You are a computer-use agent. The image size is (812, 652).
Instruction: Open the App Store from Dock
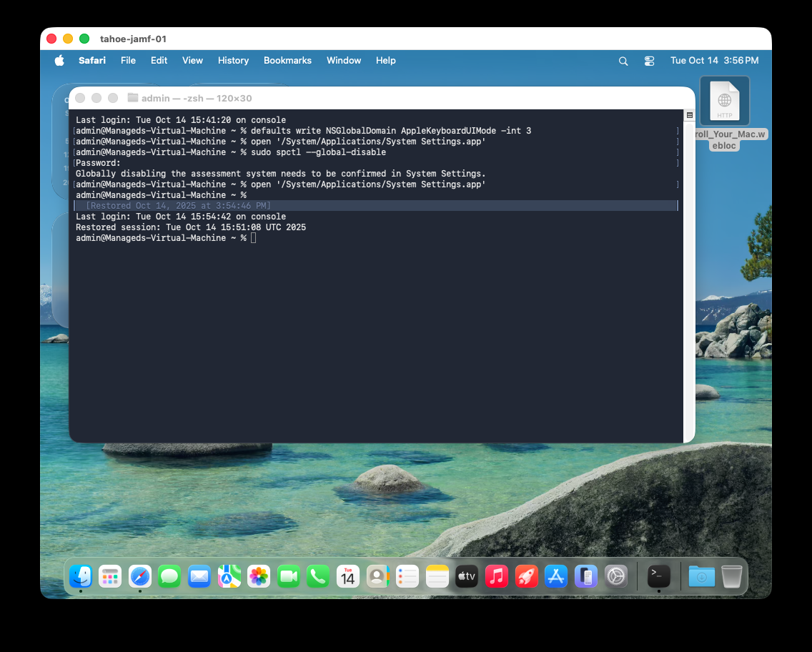point(555,576)
